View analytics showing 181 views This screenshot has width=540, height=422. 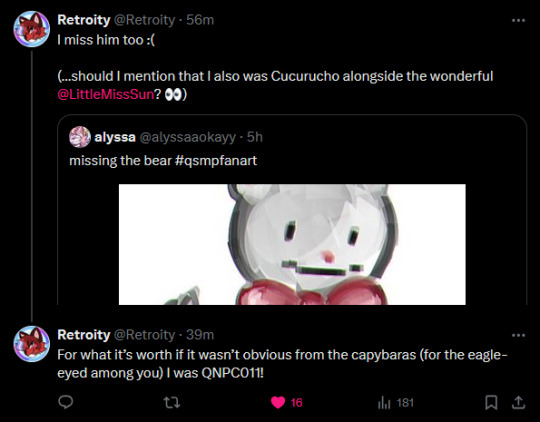pos(395,402)
